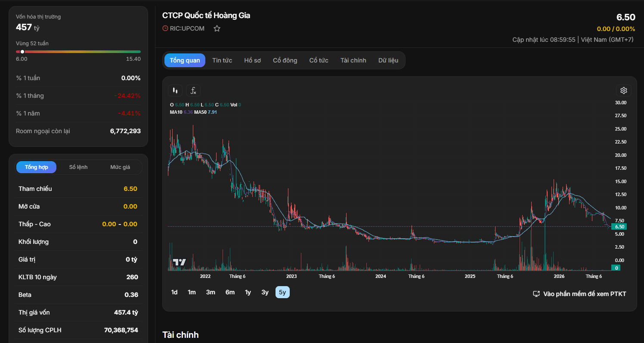This screenshot has width=644, height=343.
Task: Click the 2024 label on the time axis
Action: coord(381,276)
